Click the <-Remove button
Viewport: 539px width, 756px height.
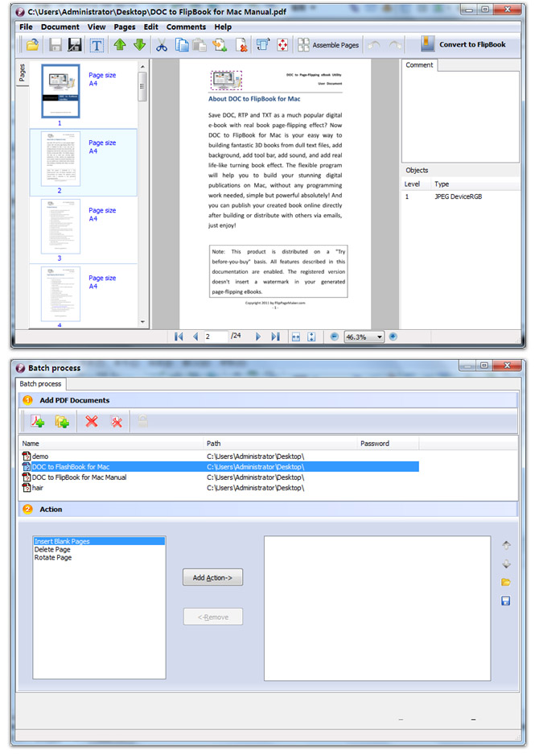tap(213, 618)
